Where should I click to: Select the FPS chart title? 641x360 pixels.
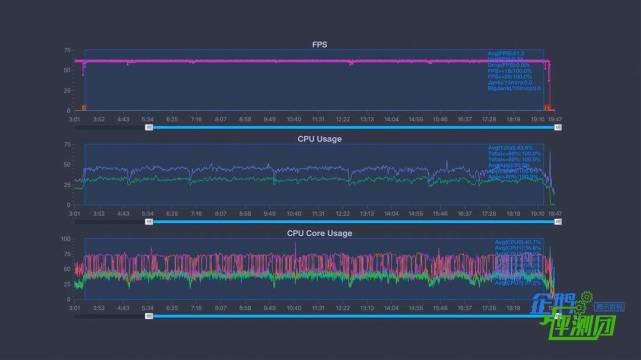[x=320, y=45]
